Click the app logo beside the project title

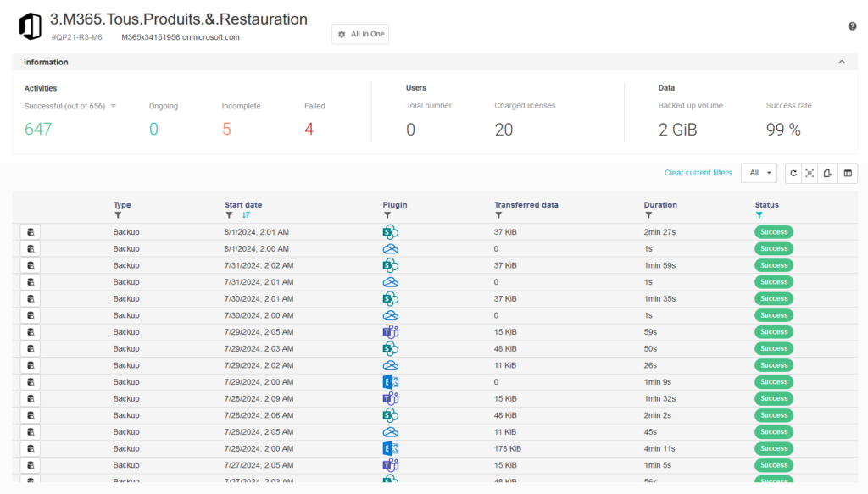tap(31, 26)
